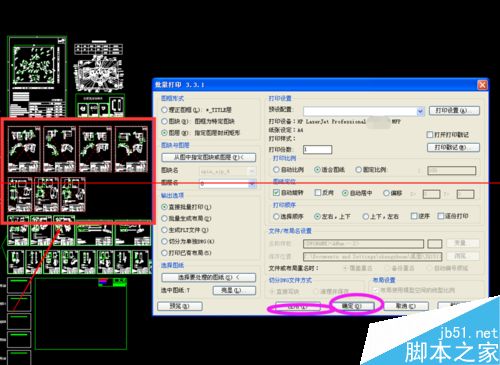The image size is (500, 365).
Task: Click the 选择要处理的图纸 button
Action: 209,277
